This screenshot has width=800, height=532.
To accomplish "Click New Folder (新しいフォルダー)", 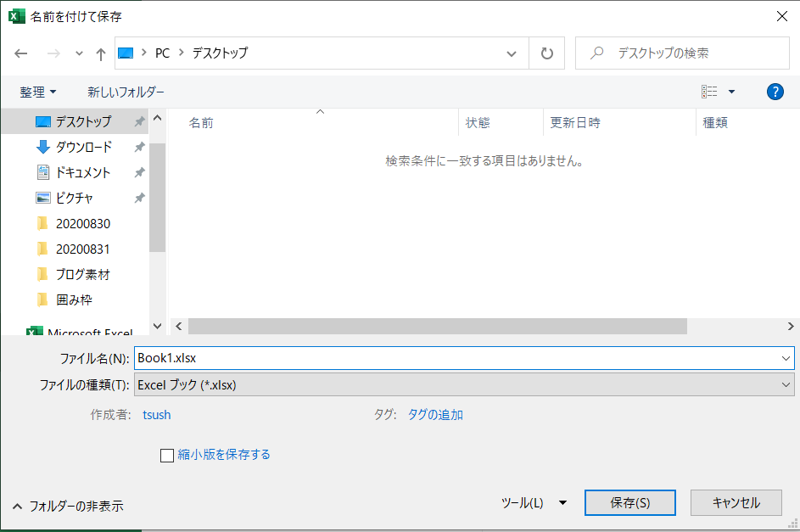I will (x=126, y=92).
